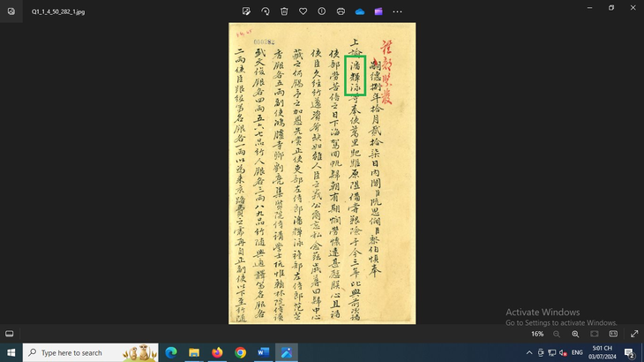
Task: Mark the photo as favorite with the heart
Action: [303, 11]
